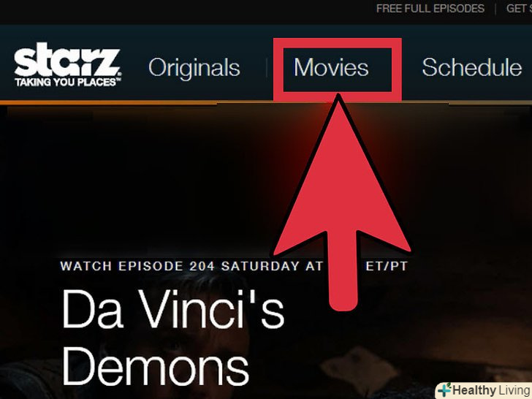This screenshot has width=532, height=399.
Task: Click the ET/PT time zone label
Action: click(x=387, y=266)
